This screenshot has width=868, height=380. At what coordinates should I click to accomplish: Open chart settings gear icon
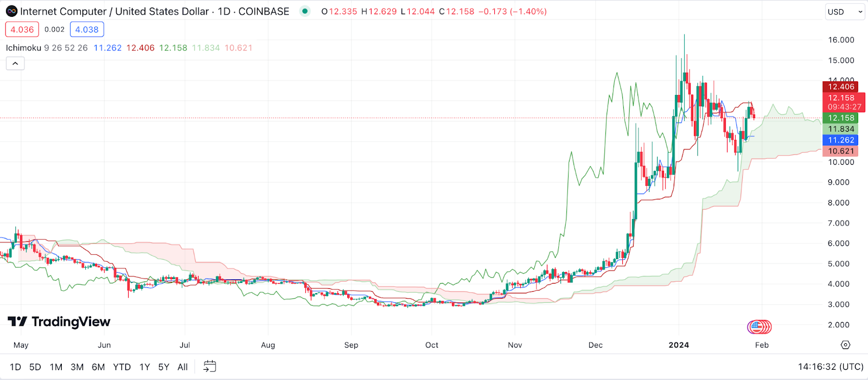click(x=845, y=345)
